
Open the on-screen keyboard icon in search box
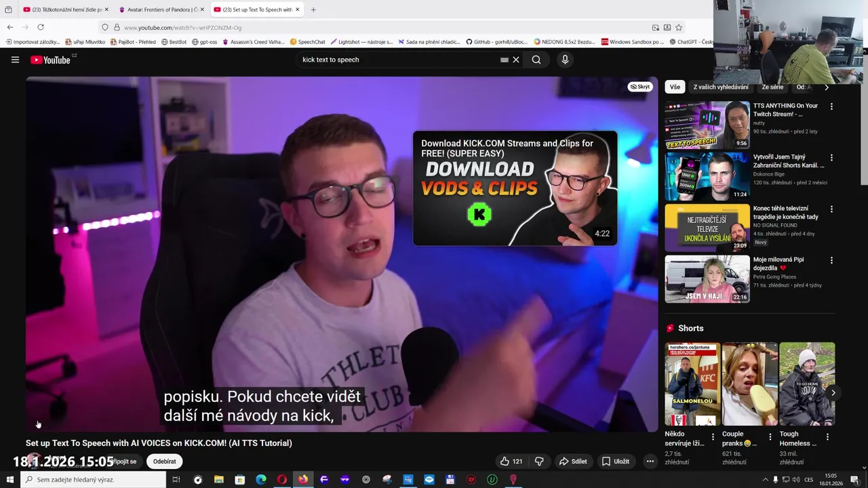(x=504, y=60)
